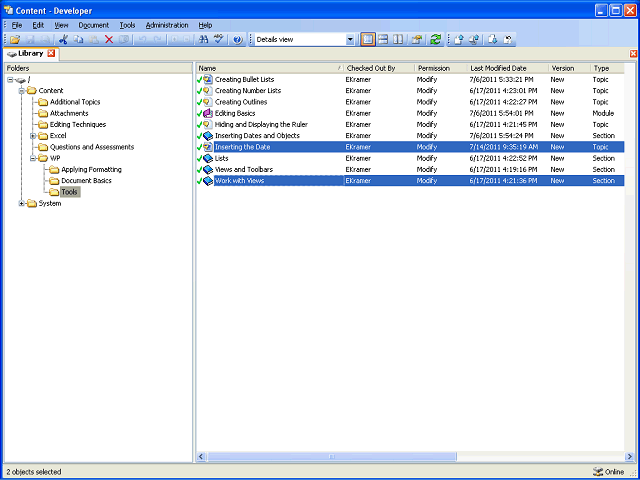Click the topic icon beside Creating Bullet Lists

point(208,79)
